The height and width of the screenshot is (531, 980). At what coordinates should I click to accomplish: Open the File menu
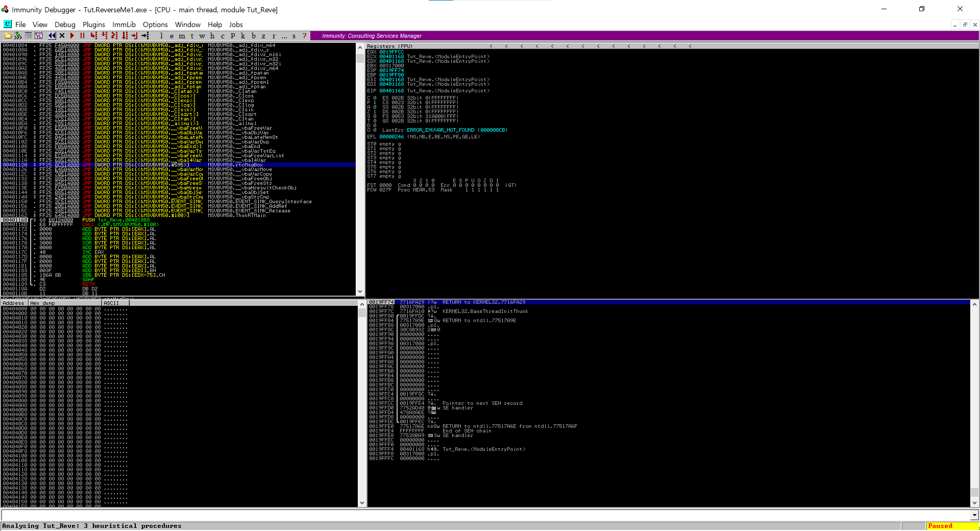point(20,25)
